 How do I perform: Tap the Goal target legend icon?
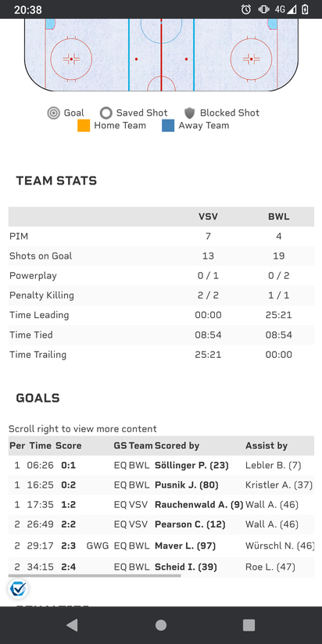[x=53, y=113]
